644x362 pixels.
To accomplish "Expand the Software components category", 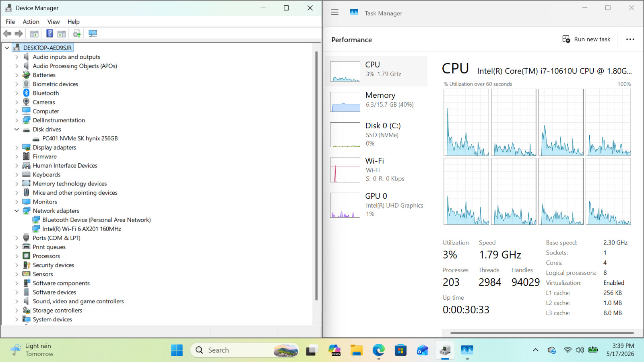I will (17, 283).
